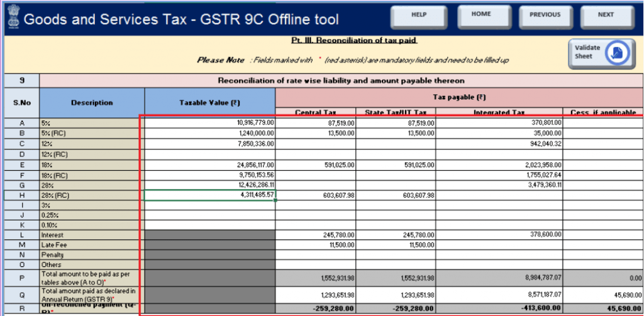Click integrated tax cell 1,755,027.64
The height and width of the screenshot is (316, 644).
(499, 175)
